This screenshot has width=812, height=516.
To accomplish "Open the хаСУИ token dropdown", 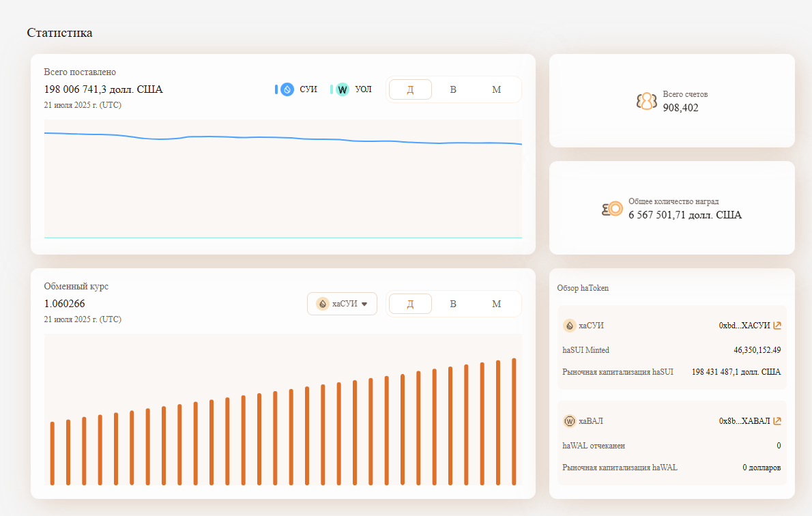I will pyautogui.click(x=342, y=304).
